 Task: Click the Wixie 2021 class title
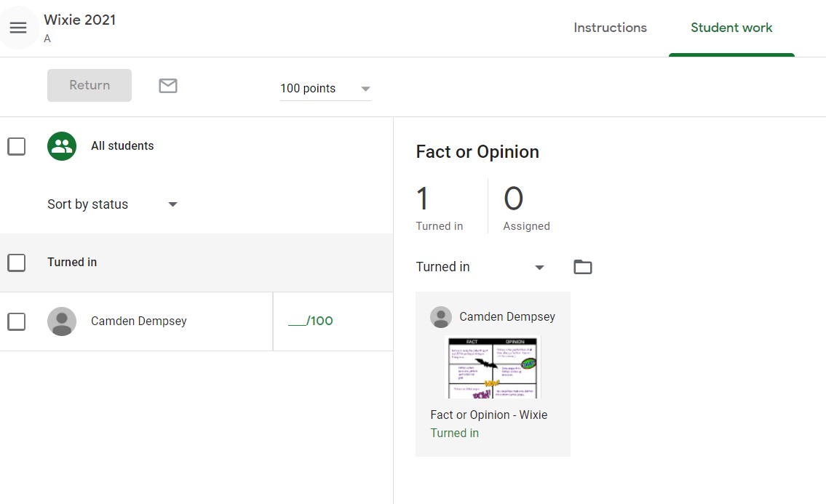tap(80, 20)
